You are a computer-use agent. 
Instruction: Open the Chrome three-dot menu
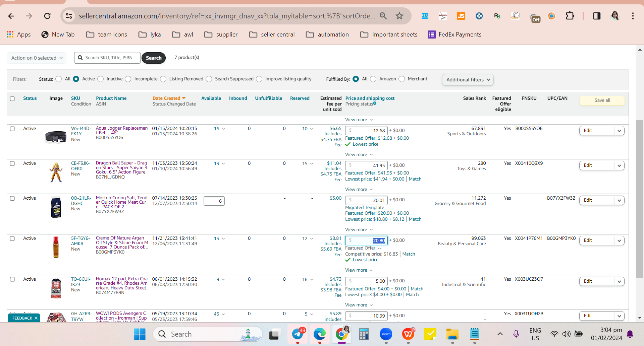633,16
